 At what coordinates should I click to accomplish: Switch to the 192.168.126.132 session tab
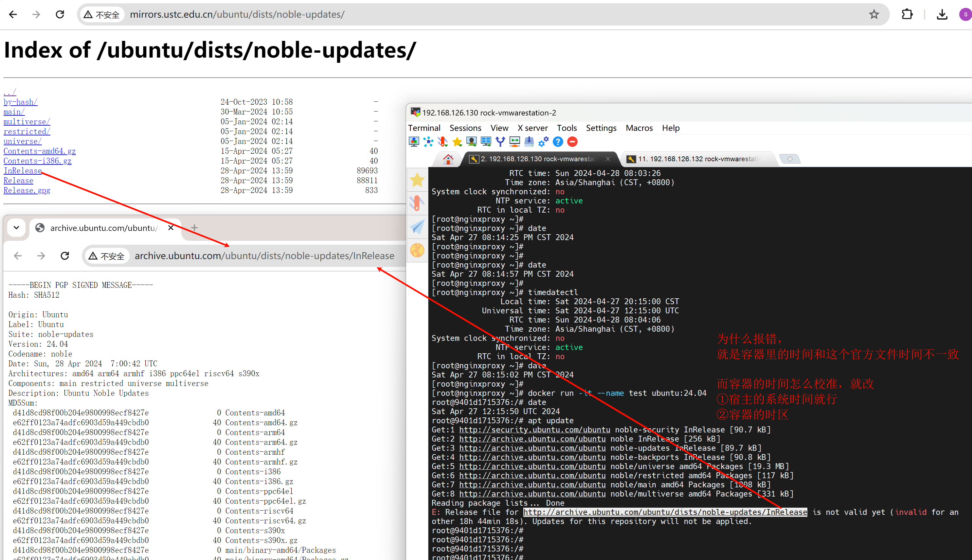[x=697, y=159]
